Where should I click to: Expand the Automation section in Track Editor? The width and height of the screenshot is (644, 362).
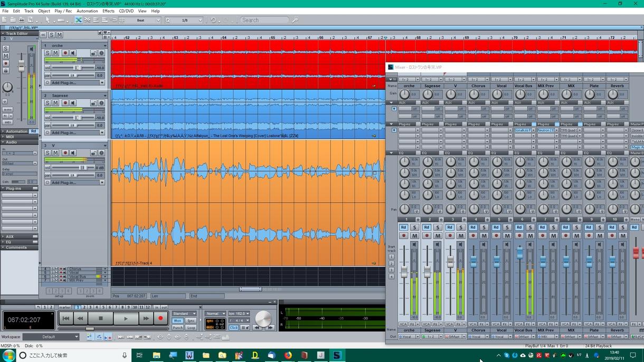pos(16,131)
